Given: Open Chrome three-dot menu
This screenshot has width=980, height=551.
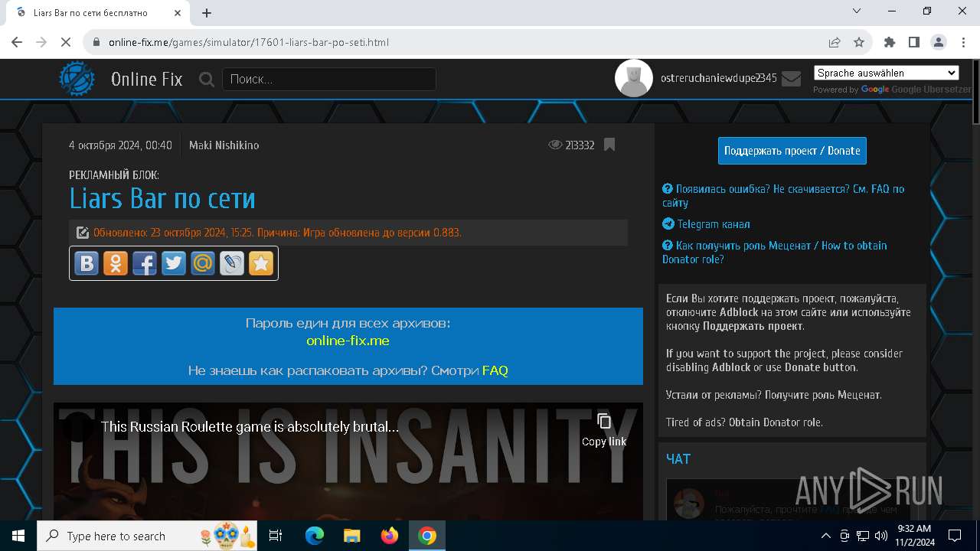Looking at the screenshot, I should click(963, 42).
